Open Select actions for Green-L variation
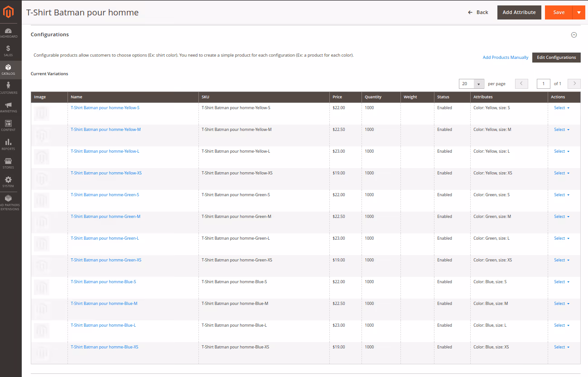Viewport: 588px width, 377px height. [562, 238]
